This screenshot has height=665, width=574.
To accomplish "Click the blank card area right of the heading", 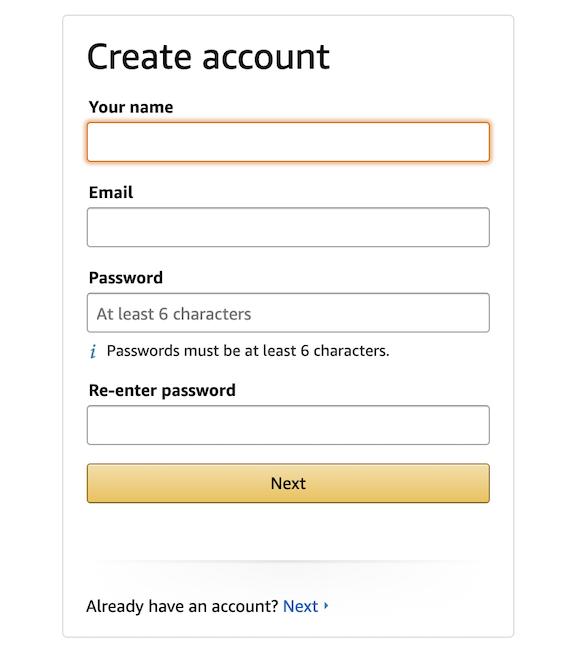I will 420,57.
